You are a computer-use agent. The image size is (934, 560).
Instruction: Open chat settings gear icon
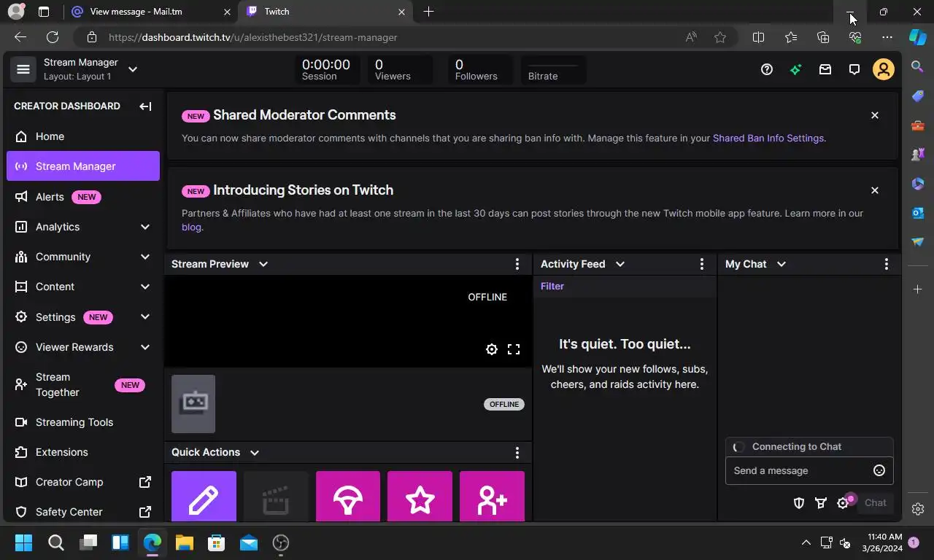843,502
